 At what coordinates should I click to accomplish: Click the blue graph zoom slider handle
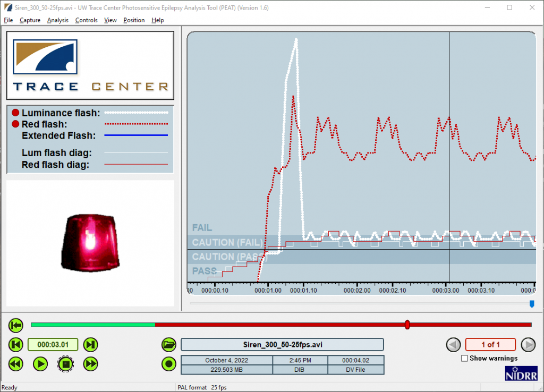(x=532, y=303)
